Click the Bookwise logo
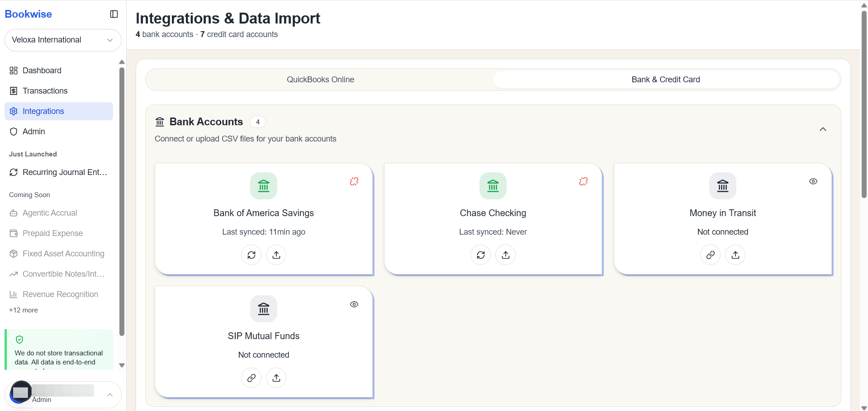868x411 pixels. (x=28, y=14)
